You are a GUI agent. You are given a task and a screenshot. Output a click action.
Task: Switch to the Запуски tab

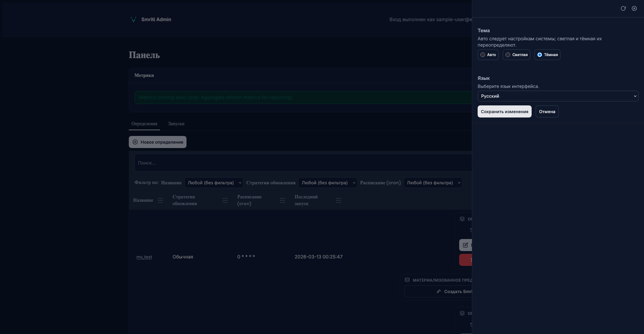[x=176, y=124]
